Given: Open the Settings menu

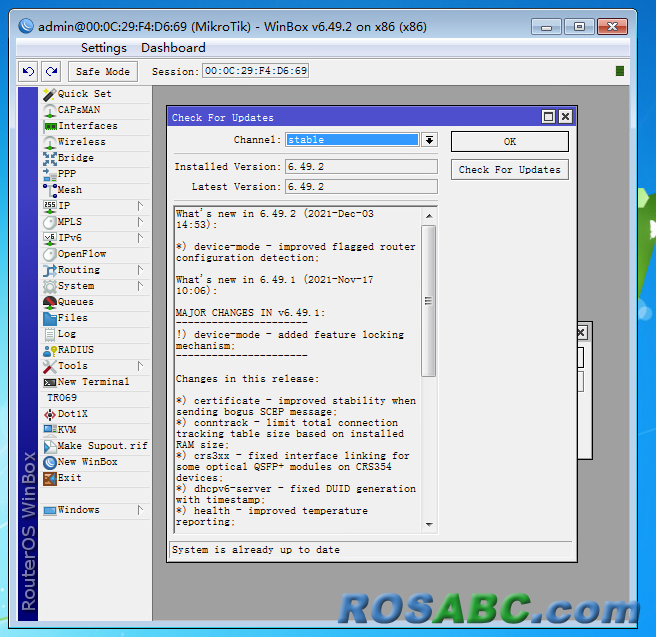Looking at the screenshot, I should click(x=103, y=48).
